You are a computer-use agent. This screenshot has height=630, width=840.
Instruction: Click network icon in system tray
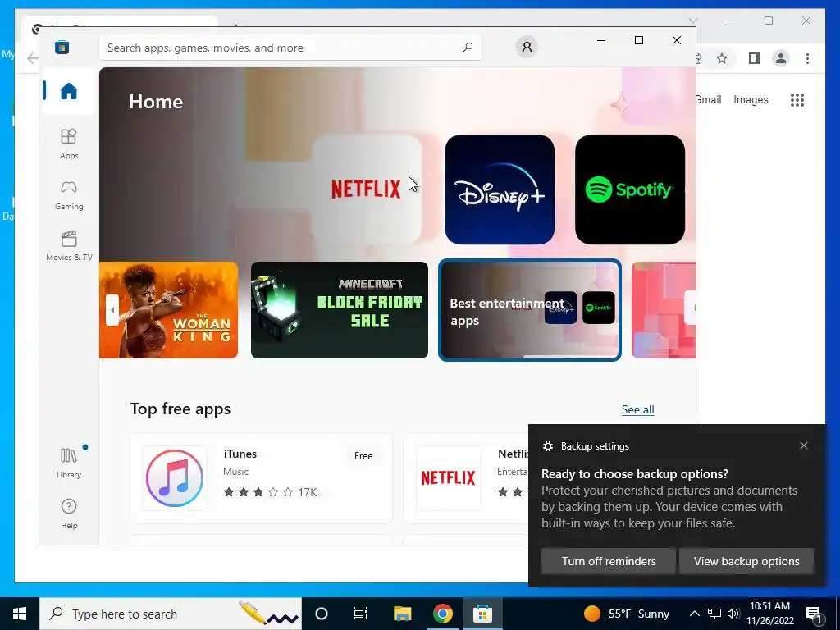click(714, 614)
